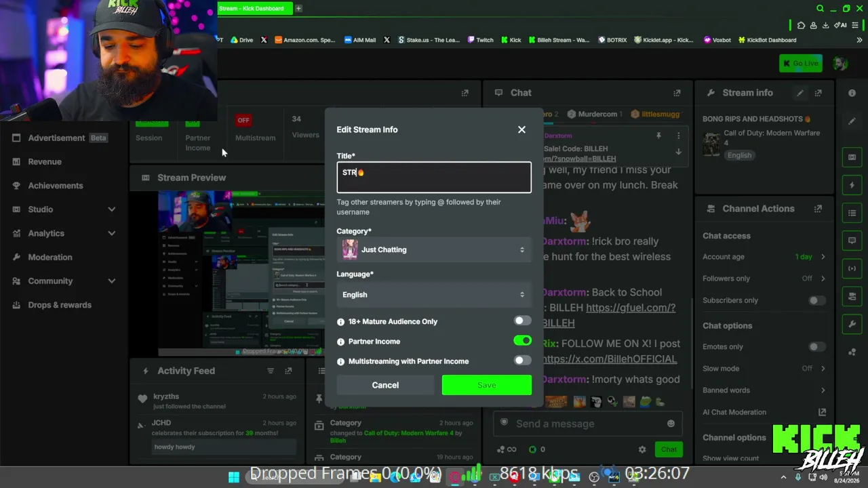Pop out the Channel Actions panel
The image size is (868, 488).
click(x=818, y=209)
